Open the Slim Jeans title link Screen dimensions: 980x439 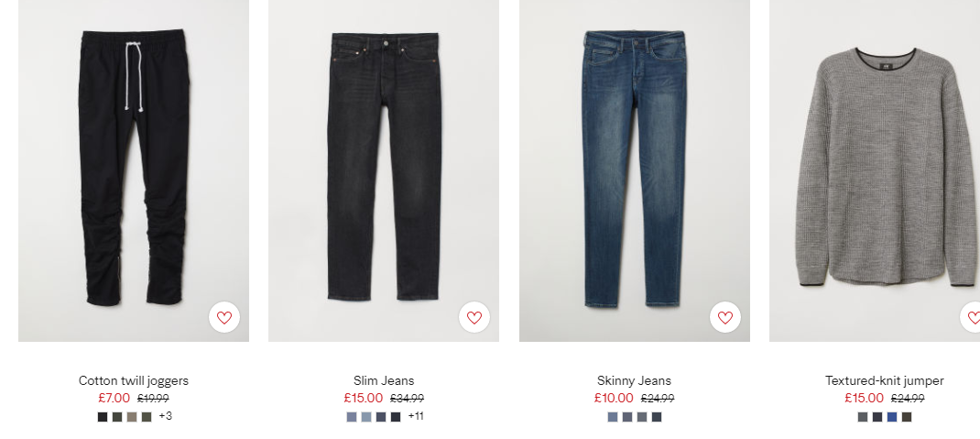tap(384, 380)
